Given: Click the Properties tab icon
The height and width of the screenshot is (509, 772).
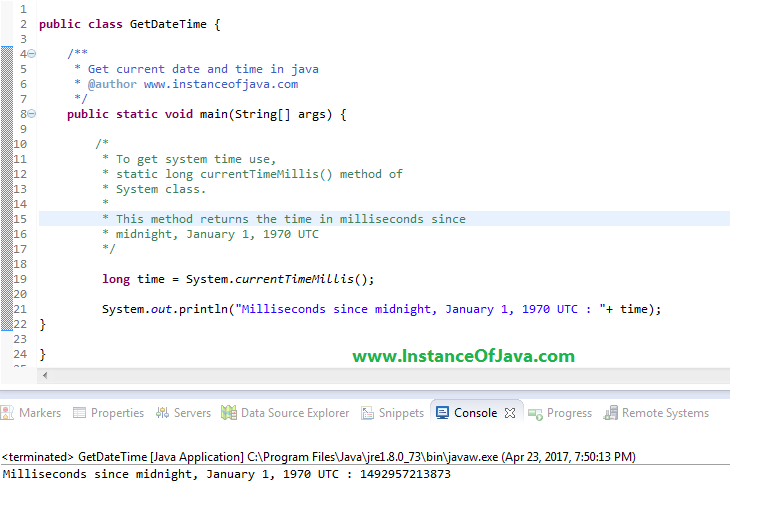Looking at the screenshot, I should pos(79,413).
